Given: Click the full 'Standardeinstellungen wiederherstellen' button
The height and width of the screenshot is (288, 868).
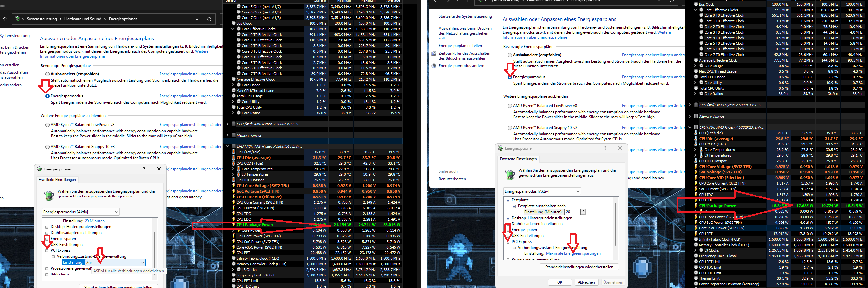Looking at the screenshot, I should 579,267.
